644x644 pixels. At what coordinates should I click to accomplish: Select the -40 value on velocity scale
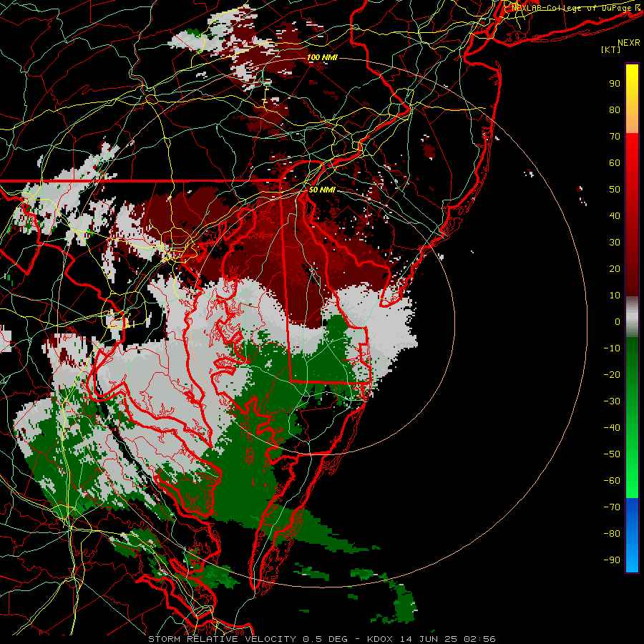tap(612, 428)
